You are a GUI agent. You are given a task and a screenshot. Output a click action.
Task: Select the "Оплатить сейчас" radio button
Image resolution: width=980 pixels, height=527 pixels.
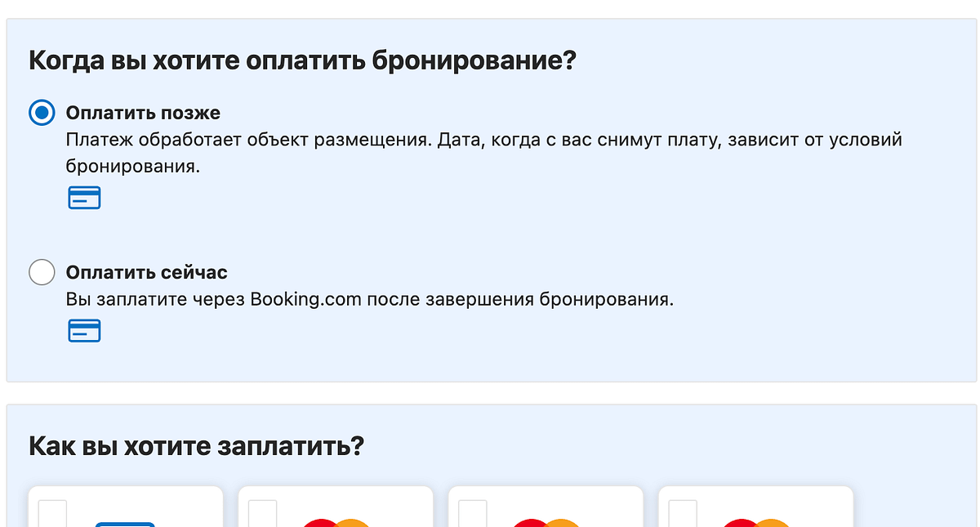[42, 272]
